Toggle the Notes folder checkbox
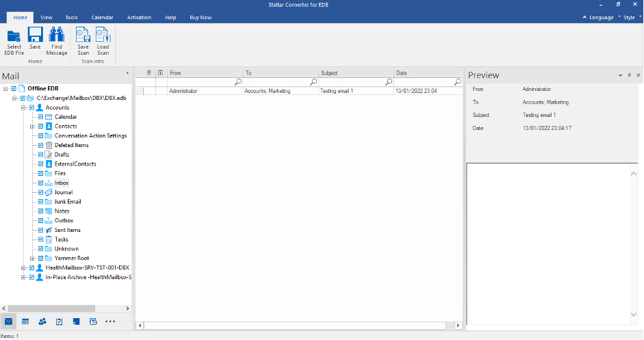The image size is (644, 340). pyautogui.click(x=40, y=211)
